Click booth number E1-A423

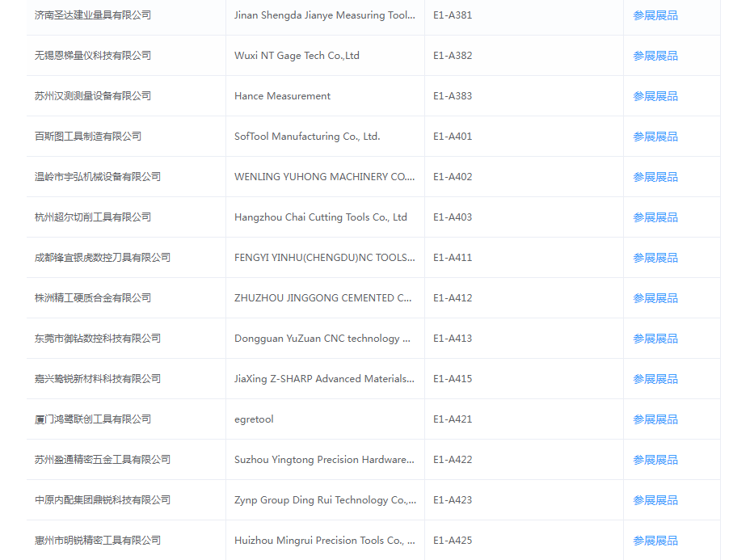coord(453,500)
